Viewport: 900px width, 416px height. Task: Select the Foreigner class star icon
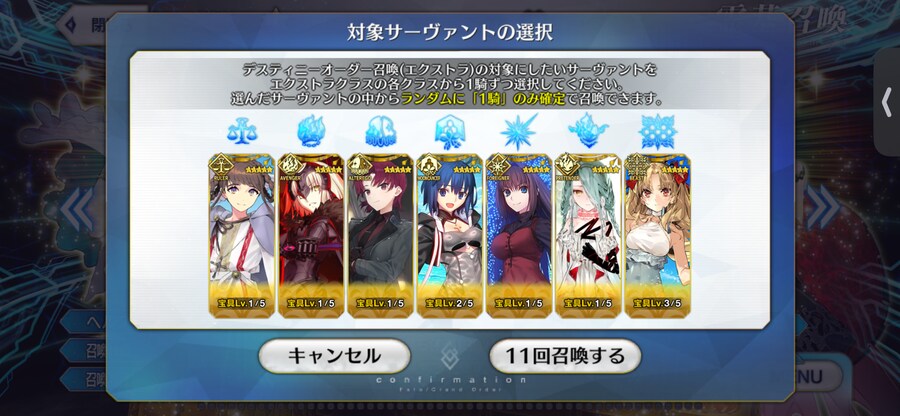click(519, 131)
